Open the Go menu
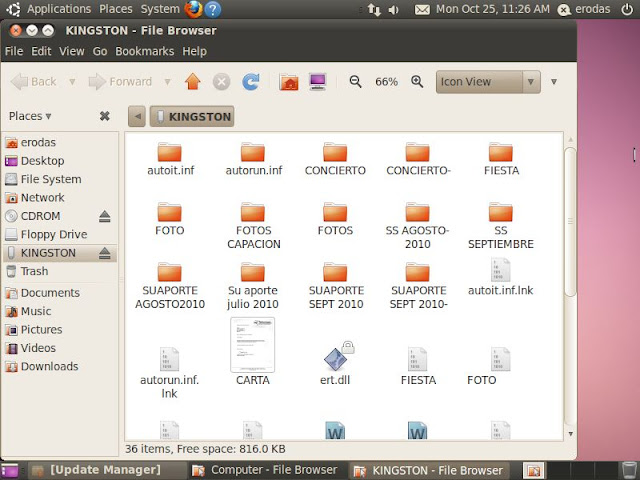 pos(100,51)
